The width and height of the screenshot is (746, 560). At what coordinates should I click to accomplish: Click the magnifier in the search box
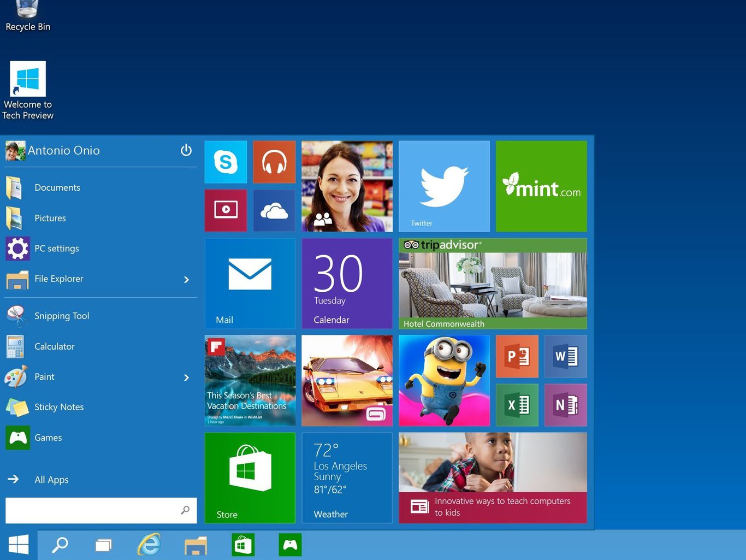coord(185,510)
